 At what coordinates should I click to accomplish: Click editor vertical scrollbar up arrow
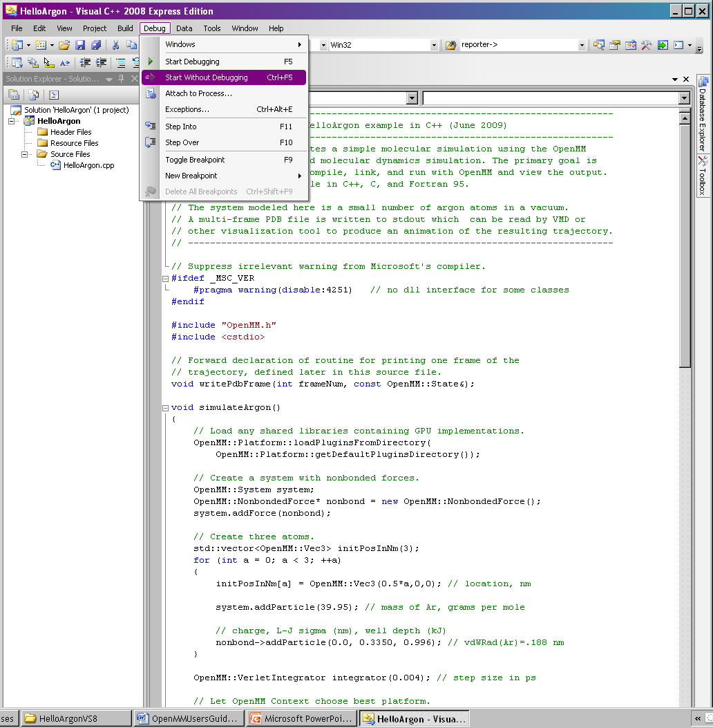pos(685,118)
